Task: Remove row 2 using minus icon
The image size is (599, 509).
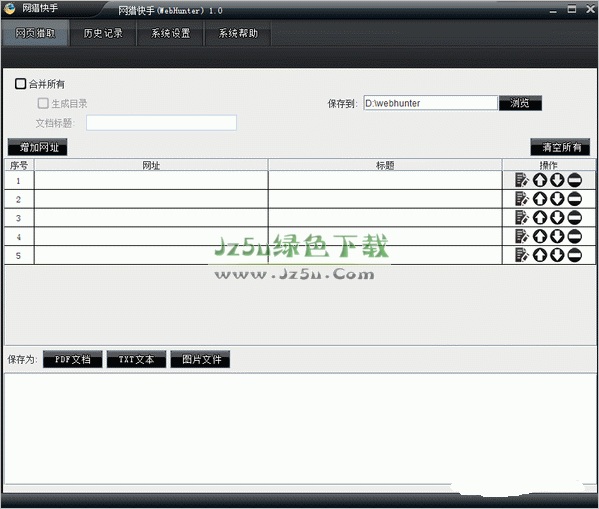Action: (x=575, y=199)
